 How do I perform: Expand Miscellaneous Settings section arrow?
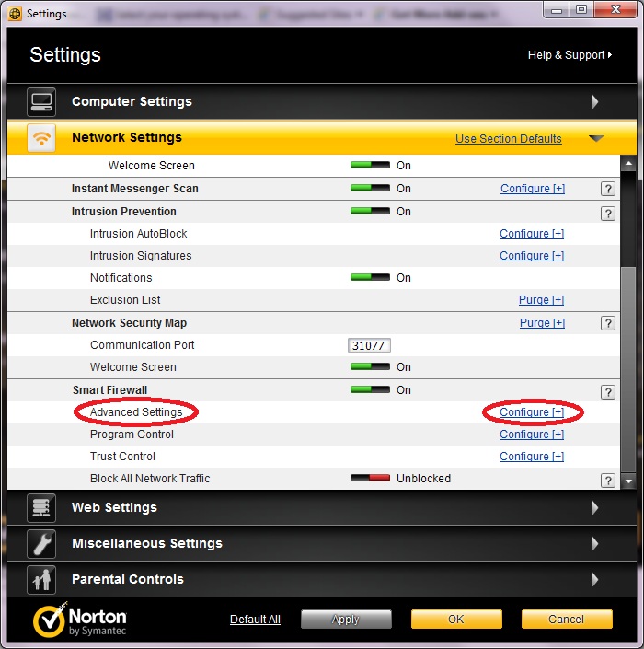pos(594,543)
